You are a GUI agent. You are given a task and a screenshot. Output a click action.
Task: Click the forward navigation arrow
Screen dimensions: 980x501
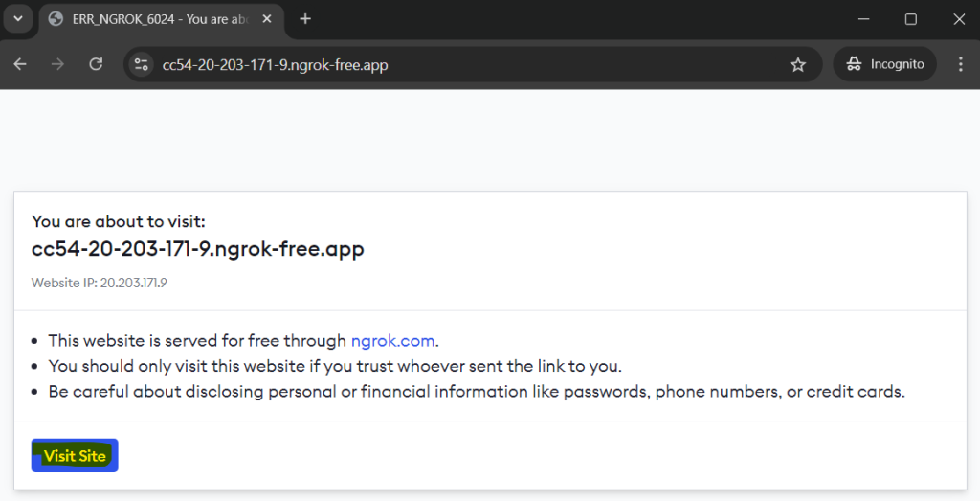(57, 64)
